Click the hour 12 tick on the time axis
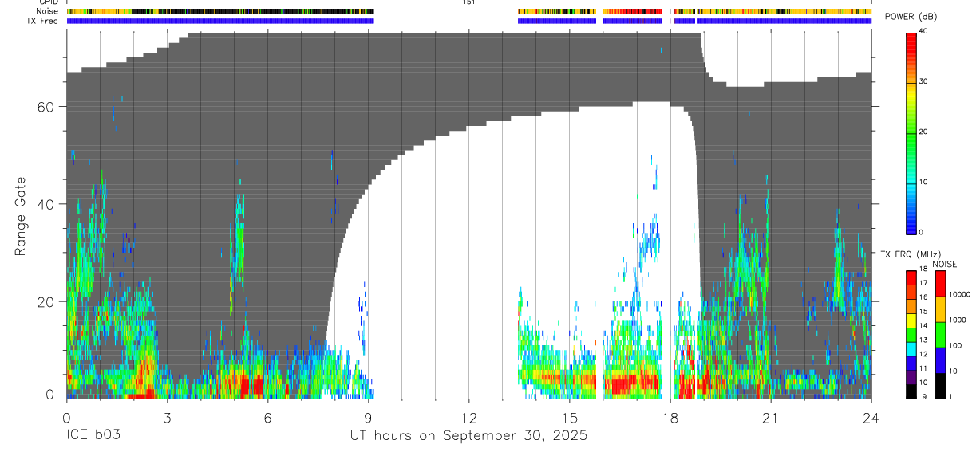This screenshot has width=980, height=452. point(469,418)
